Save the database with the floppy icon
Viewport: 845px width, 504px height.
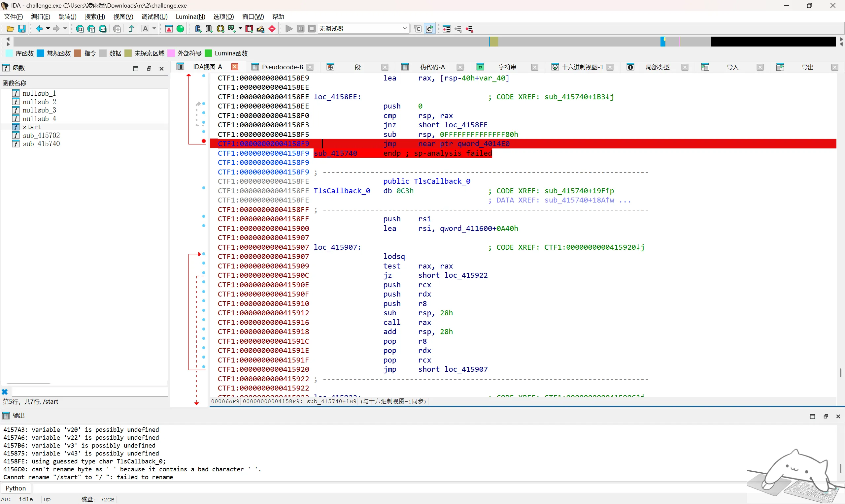(22, 29)
